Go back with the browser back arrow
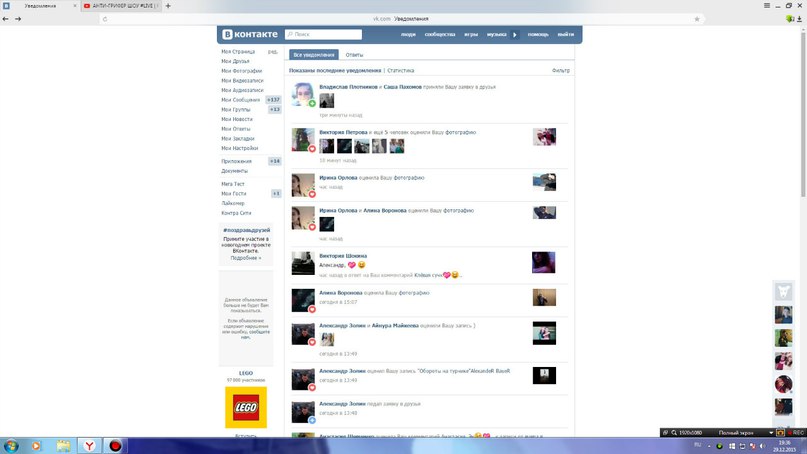The height and width of the screenshot is (454, 807). click(6, 19)
